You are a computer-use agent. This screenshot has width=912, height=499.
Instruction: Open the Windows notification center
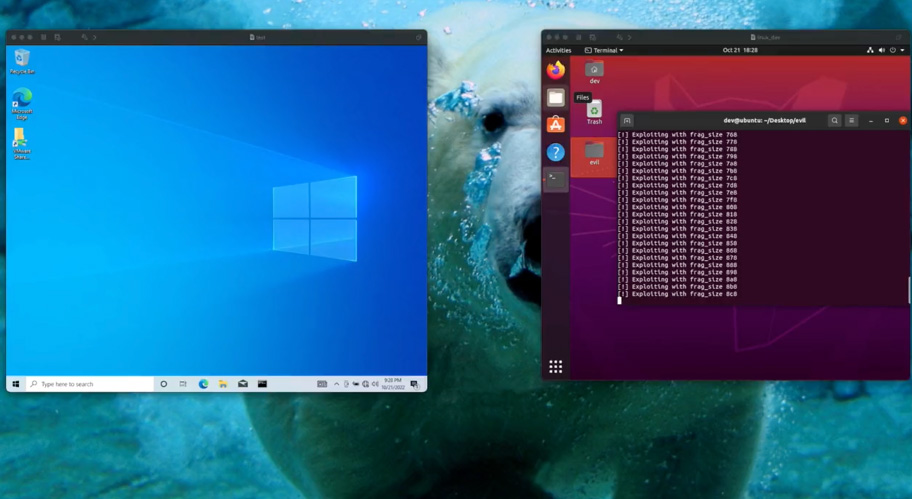415,384
